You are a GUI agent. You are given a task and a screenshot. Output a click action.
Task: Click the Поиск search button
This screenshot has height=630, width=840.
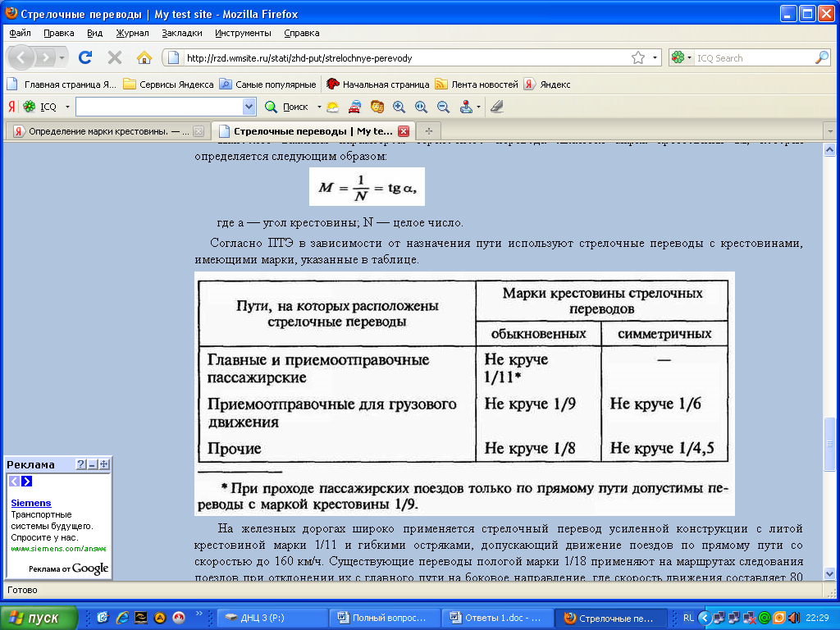click(287, 107)
